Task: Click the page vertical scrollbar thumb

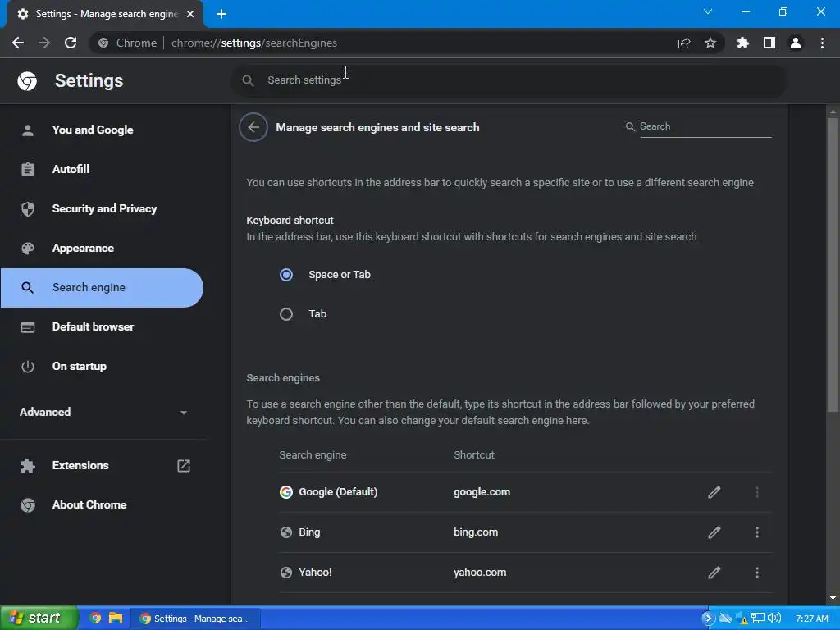Action: 833,265
